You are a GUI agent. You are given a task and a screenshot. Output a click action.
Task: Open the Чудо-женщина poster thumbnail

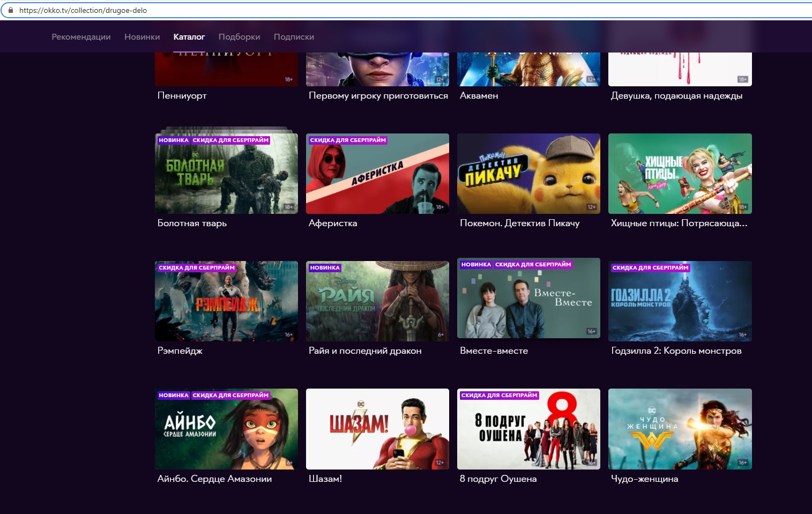tap(680, 429)
